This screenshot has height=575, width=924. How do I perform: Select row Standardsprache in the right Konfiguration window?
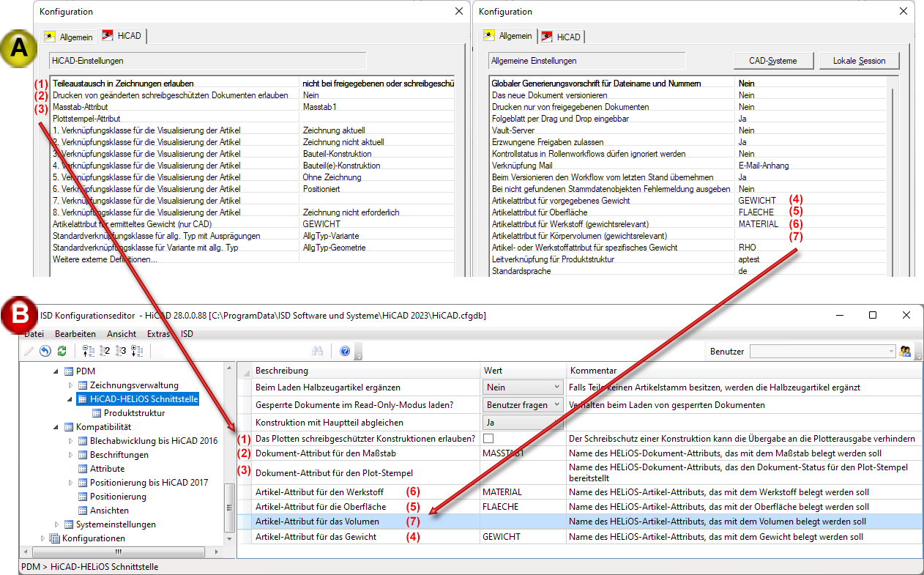click(x=688, y=271)
